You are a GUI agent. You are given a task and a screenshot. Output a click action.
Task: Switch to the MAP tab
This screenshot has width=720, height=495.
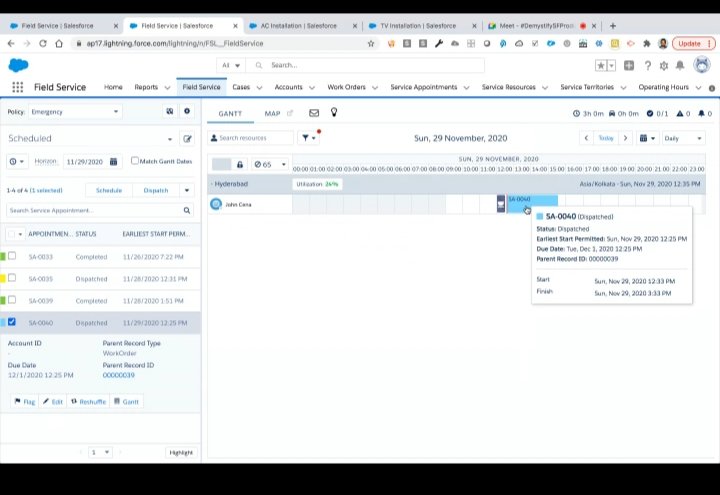272,113
